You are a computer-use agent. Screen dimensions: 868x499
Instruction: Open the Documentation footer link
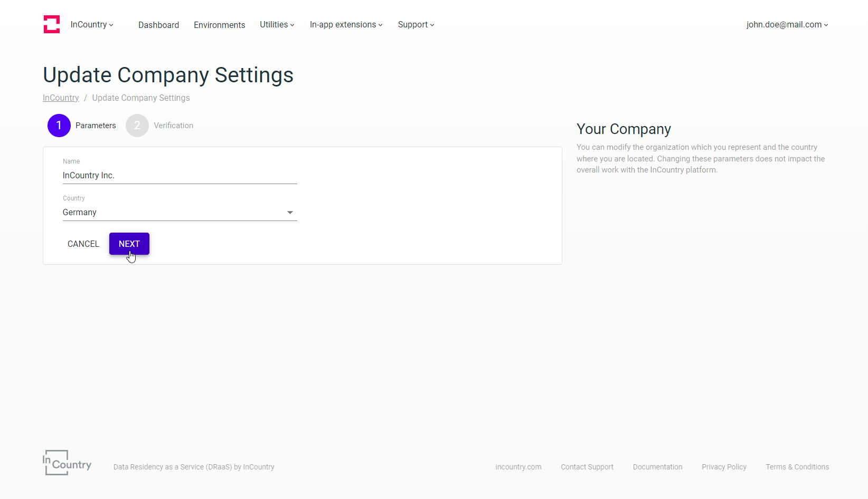(657, 467)
